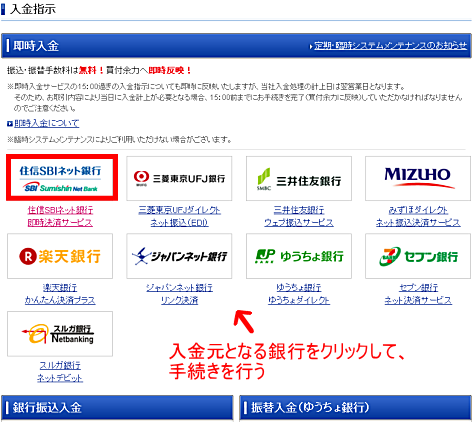Screen dimensions: 474x422
Task: Choose the ゆうちょ銀行 logo tile
Action: click(299, 256)
